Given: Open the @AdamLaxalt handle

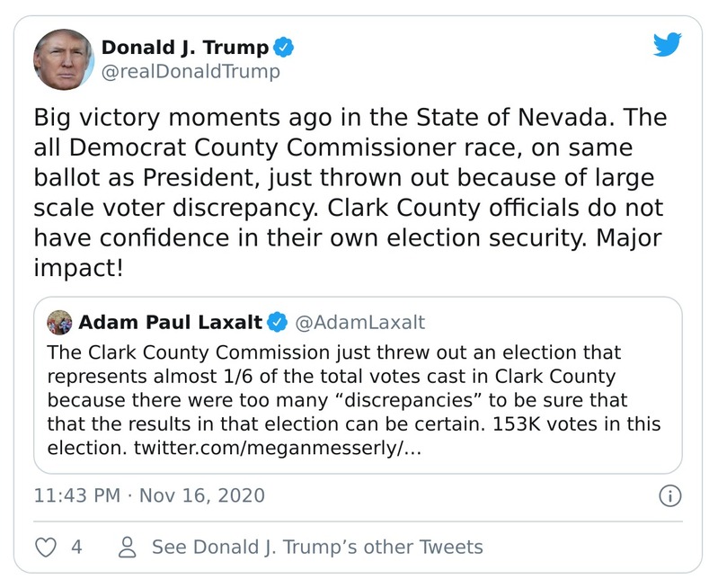Looking at the screenshot, I should (x=359, y=322).
